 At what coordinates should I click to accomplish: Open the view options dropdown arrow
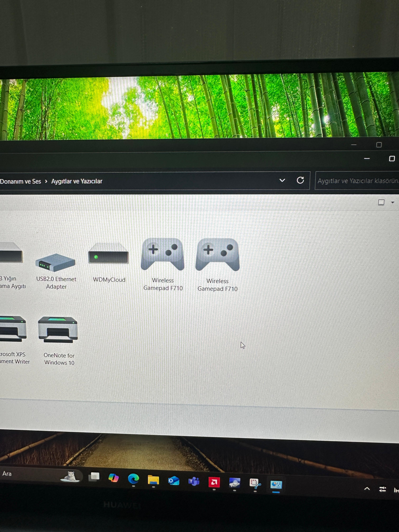393,203
